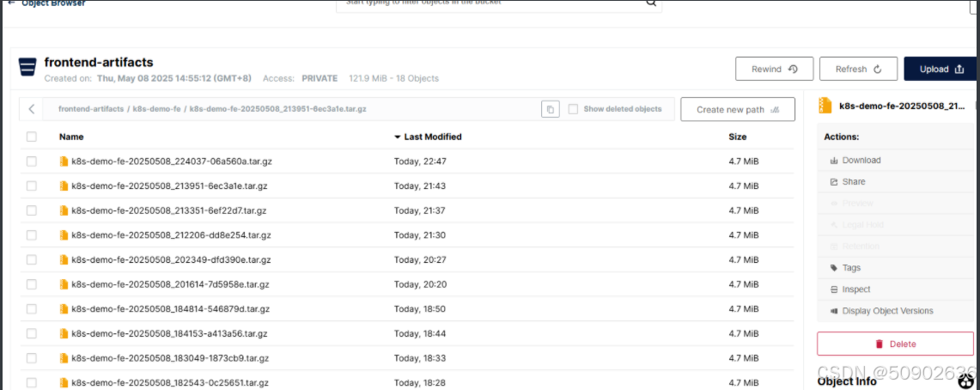This screenshot has width=980, height=390.
Task: Click file icon of k8s-demo-fe-20250508_202349-dfd390e.tar.gz
Action: [64, 259]
